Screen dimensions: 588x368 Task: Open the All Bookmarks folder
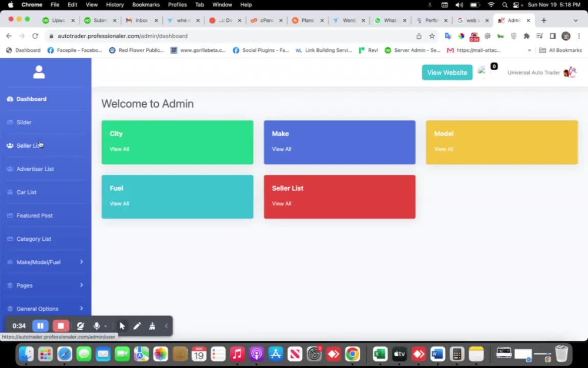pyautogui.click(x=560, y=50)
